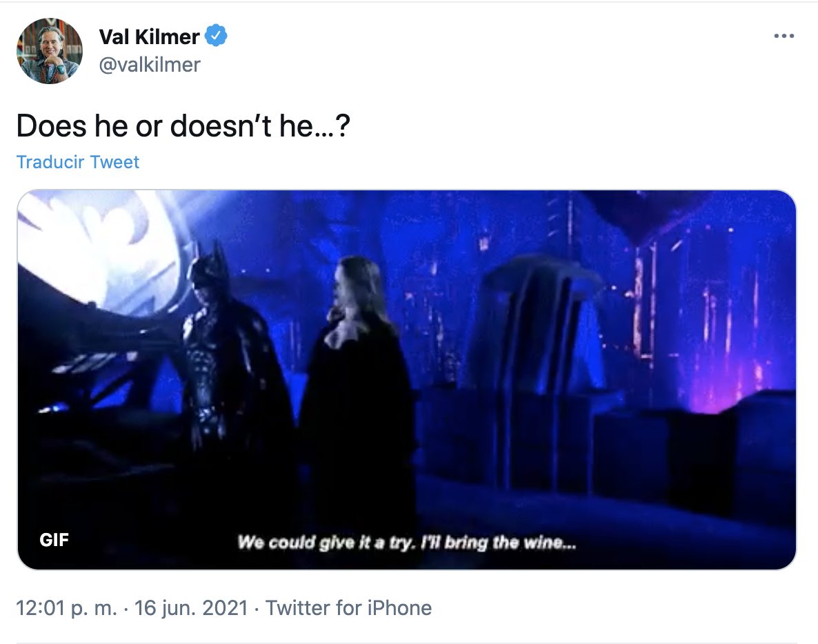This screenshot has width=818, height=644.
Task: Click the subtitle caption about bringing wine
Action: coord(407,543)
